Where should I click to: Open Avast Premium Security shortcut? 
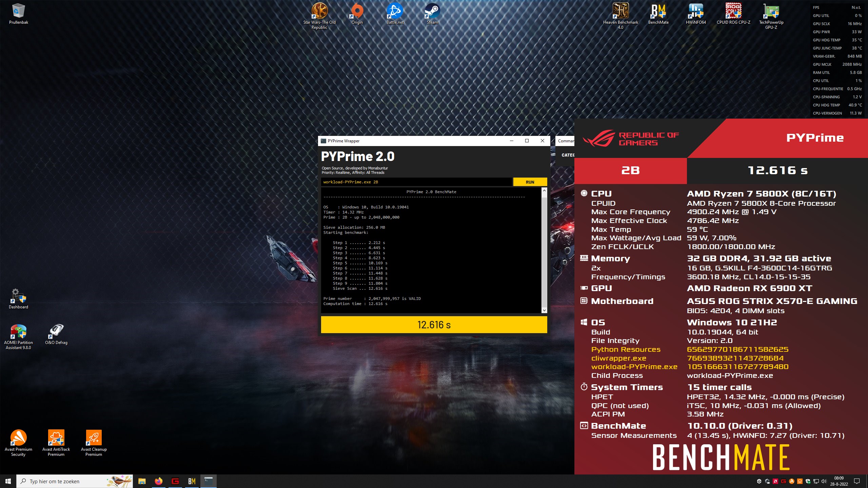point(19,443)
